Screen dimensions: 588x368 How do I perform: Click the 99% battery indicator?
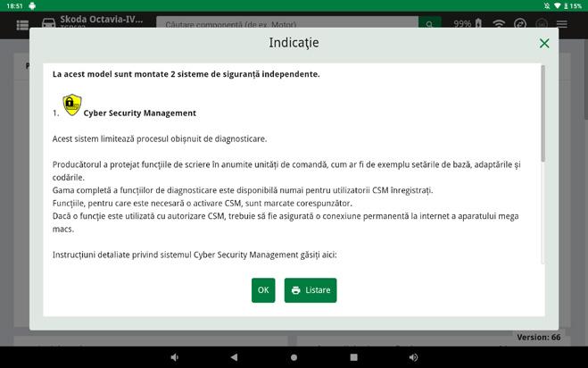point(468,23)
